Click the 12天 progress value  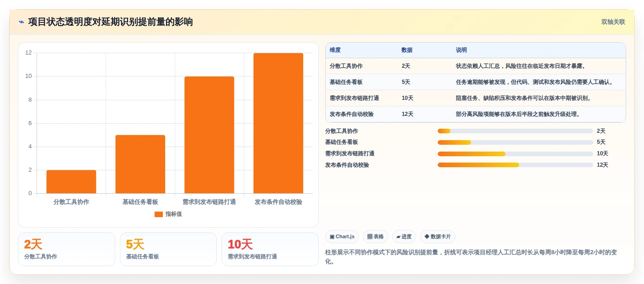tap(602, 165)
